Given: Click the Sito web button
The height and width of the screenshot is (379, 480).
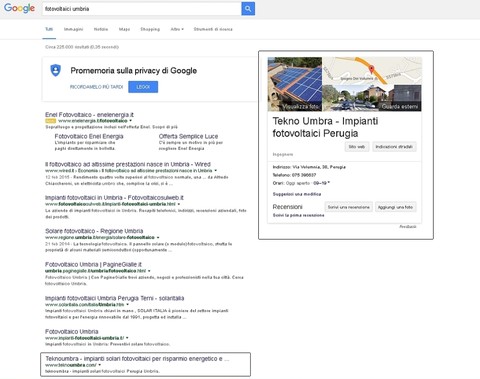Looking at the screenshot, I should [x=357, y=147].
